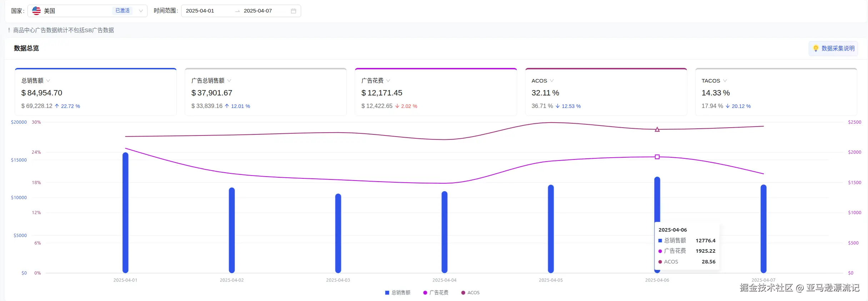Click the US flag icon in the country selector
This screenshot has width=868, height=301.
point(36,11)
